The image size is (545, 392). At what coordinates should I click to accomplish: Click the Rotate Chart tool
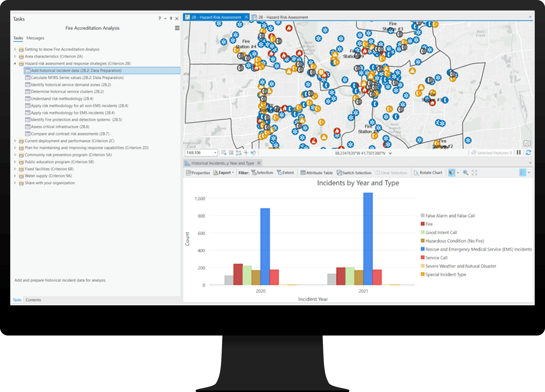[x=428, y=173]
